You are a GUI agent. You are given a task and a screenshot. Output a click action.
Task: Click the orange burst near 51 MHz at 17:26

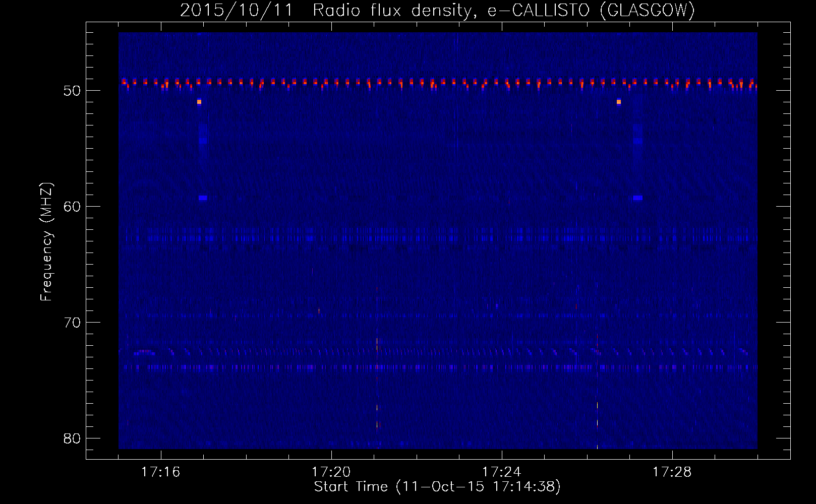(619, 102)
